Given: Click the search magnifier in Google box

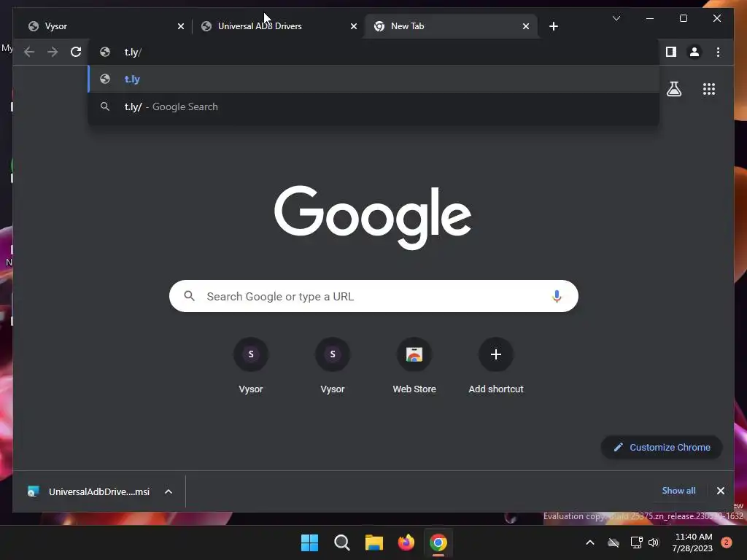Looking at the screenshot, I should [x=189, y=296].
